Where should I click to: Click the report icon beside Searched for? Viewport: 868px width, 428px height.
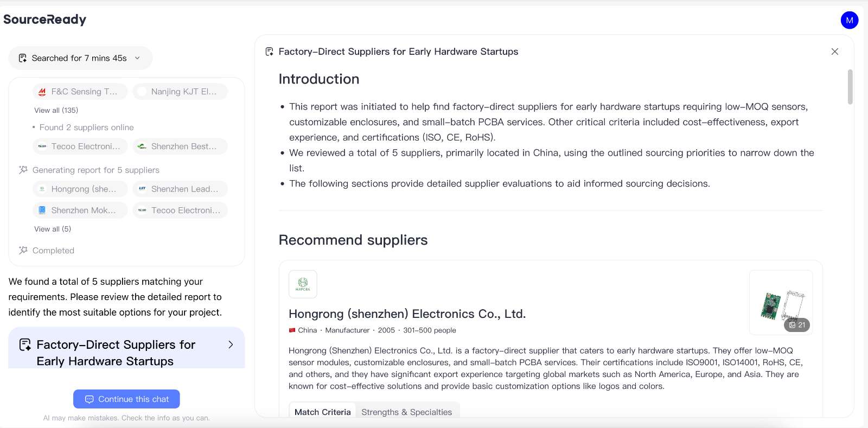click(x=23, y=58)
